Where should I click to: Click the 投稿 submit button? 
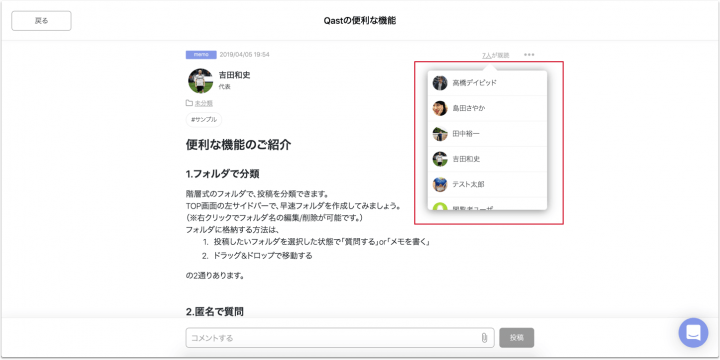click(517, 338)
